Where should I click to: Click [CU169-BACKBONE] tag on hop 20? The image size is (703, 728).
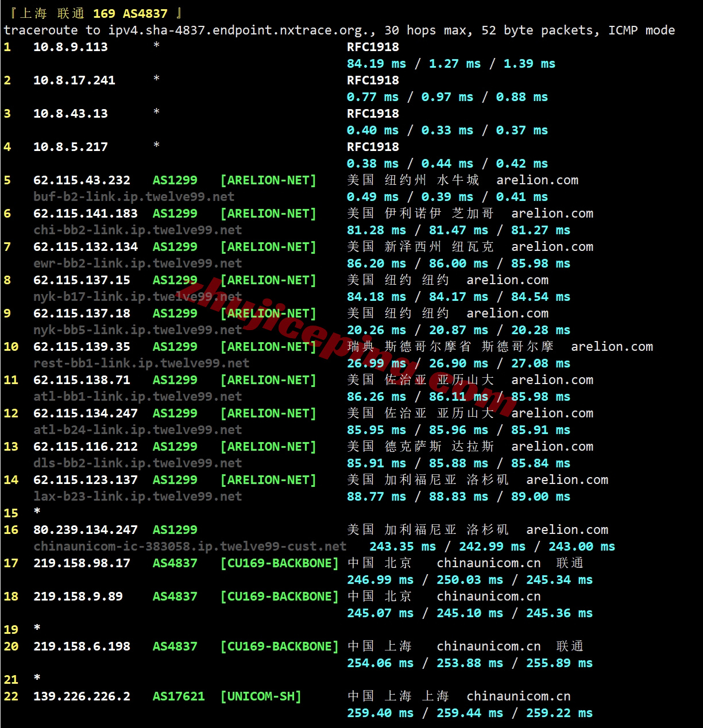(x=280, y=646)
